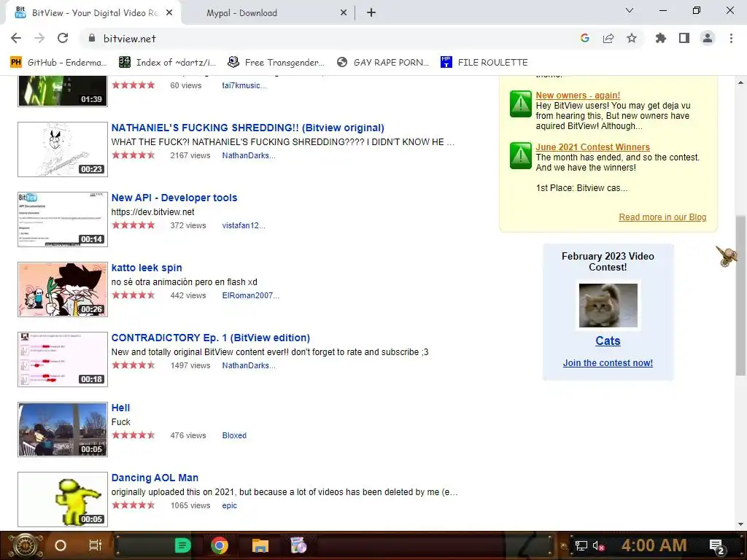Visit uploader vistafan12 profile
747x560 pixels.
click(244, 225)
